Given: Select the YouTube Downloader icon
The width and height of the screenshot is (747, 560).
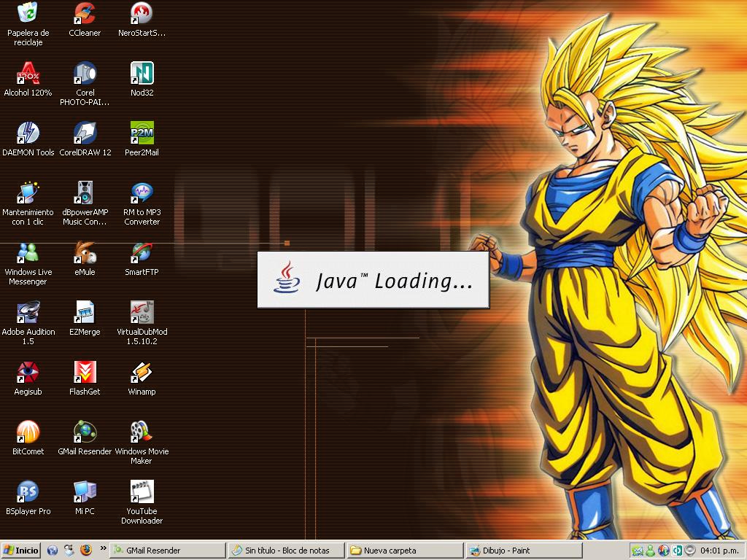Looking at the screenshot, I should [142, 492].
